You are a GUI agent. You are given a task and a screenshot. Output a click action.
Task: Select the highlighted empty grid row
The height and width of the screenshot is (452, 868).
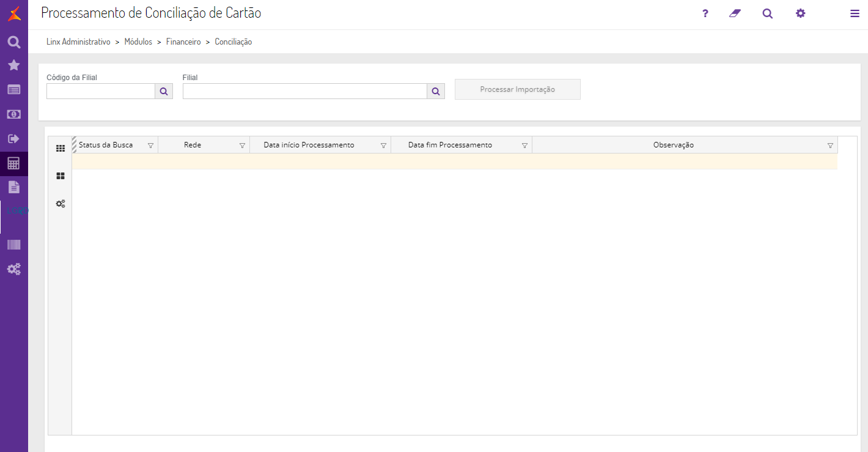pyautogui.click(x=455, y=161)
